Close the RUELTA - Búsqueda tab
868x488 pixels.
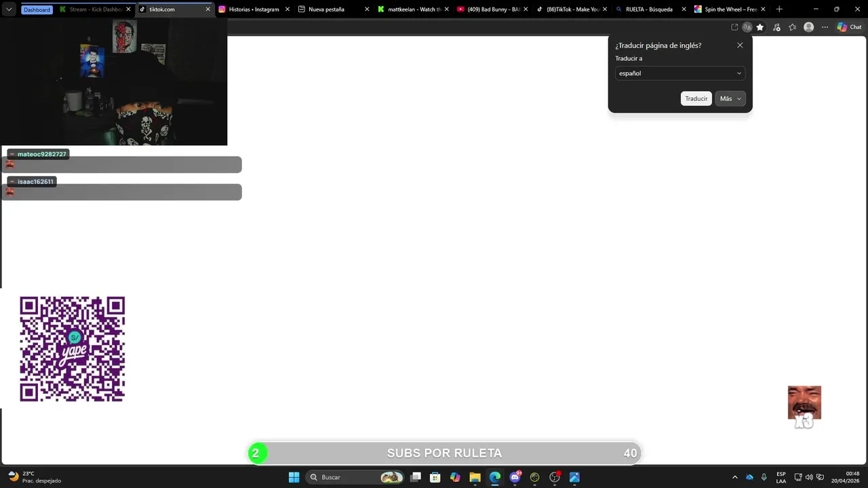[x=685, y=9]
